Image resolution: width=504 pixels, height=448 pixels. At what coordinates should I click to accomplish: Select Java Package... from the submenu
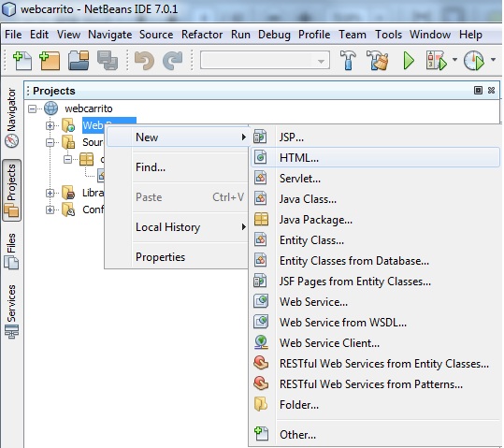[x=376, y=220]
